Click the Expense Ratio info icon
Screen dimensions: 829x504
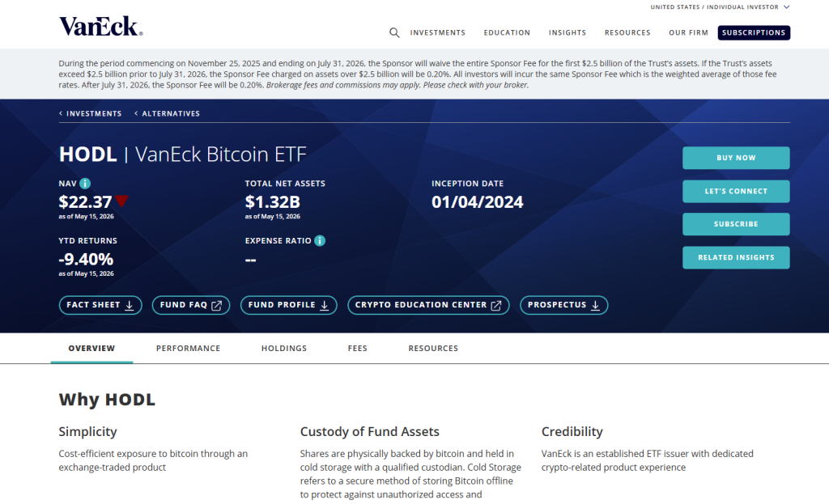pos(320,240)
